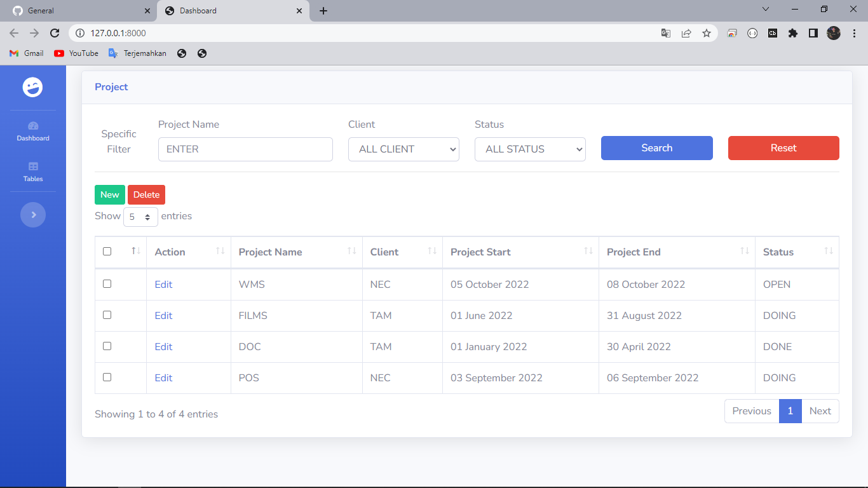
Task: Sort the table by Project Name column
Action: tap(271, 252)
